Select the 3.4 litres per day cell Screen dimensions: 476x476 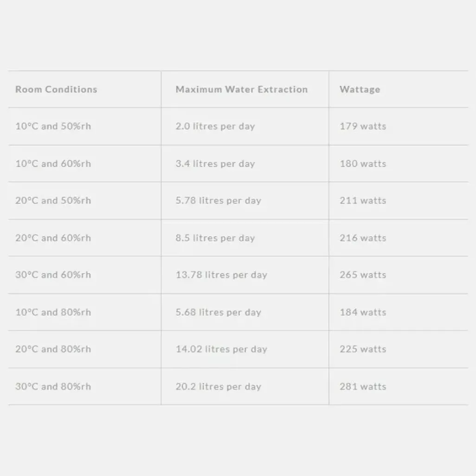[215, 164]
